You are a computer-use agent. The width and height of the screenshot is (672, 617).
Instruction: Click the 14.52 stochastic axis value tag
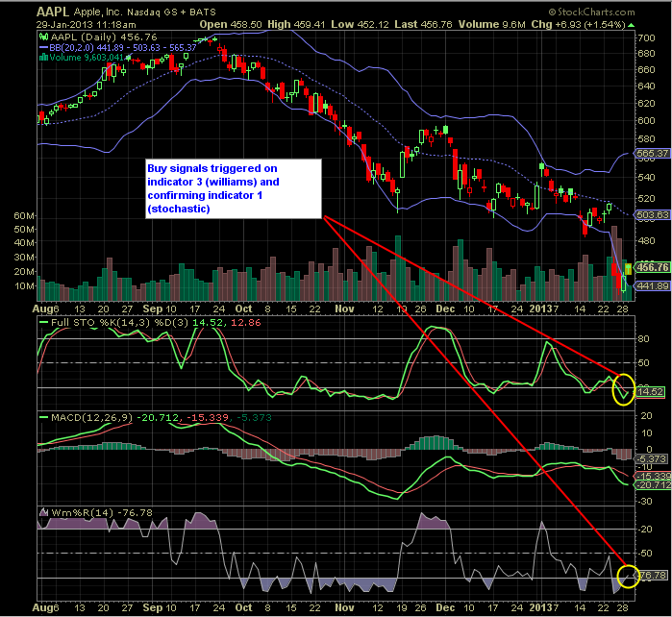click(x=651, y=391)
